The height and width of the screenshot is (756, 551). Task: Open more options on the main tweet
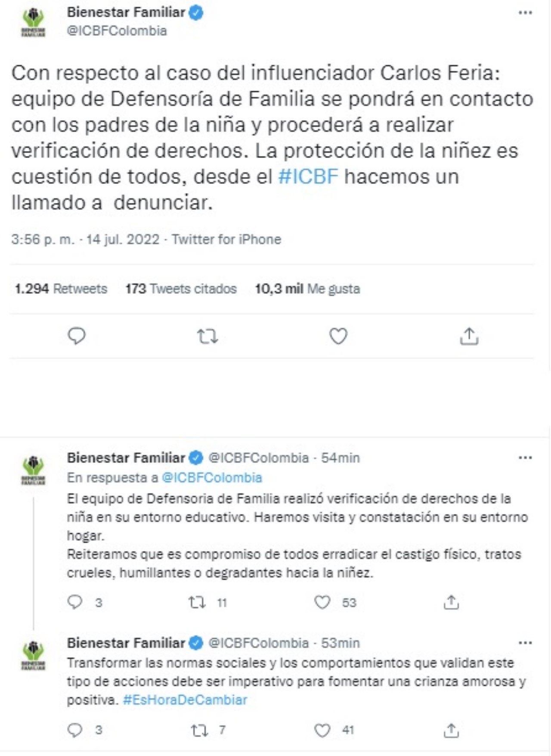[x=525, y=13]
